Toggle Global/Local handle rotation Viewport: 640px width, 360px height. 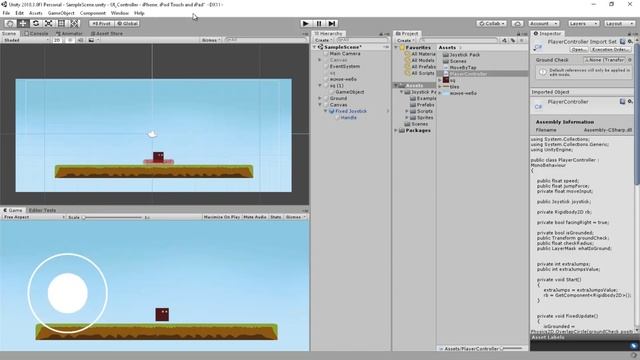[127, 24]
